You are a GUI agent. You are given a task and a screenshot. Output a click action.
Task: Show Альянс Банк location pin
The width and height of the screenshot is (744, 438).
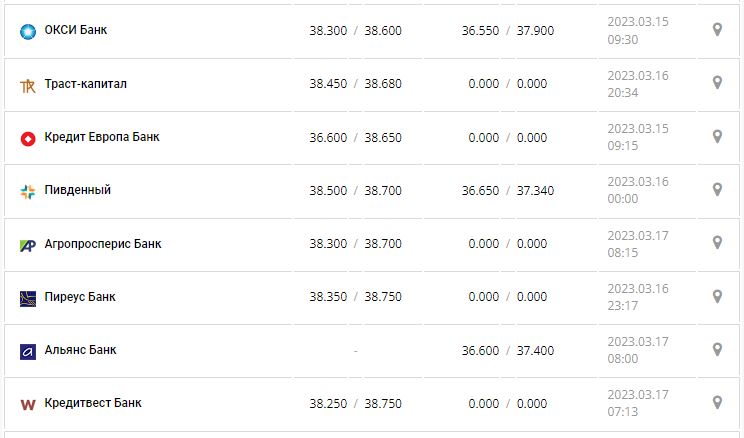click(x=717, y=349)
